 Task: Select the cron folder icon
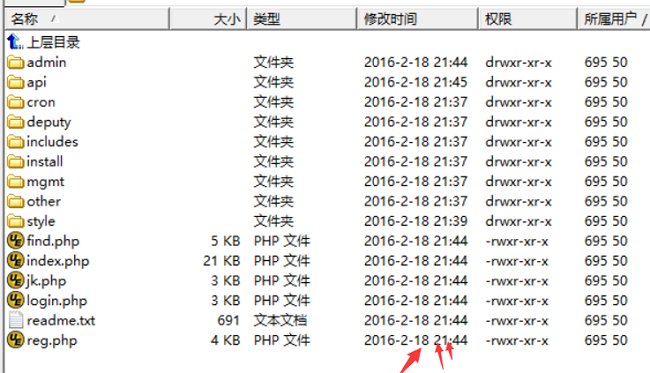coord(15,102)
